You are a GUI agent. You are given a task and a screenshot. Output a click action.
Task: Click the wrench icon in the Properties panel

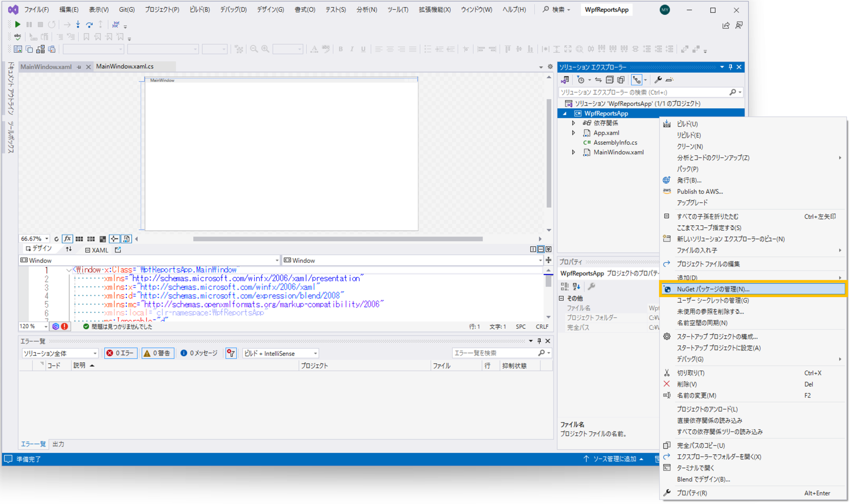pyautogui.click(x=591, y=287)
